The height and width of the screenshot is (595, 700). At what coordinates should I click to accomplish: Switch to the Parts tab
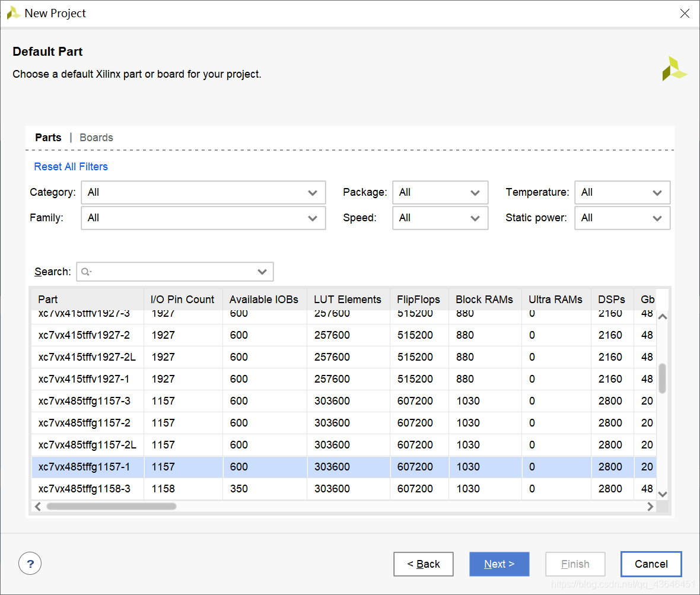coord(48,138)
